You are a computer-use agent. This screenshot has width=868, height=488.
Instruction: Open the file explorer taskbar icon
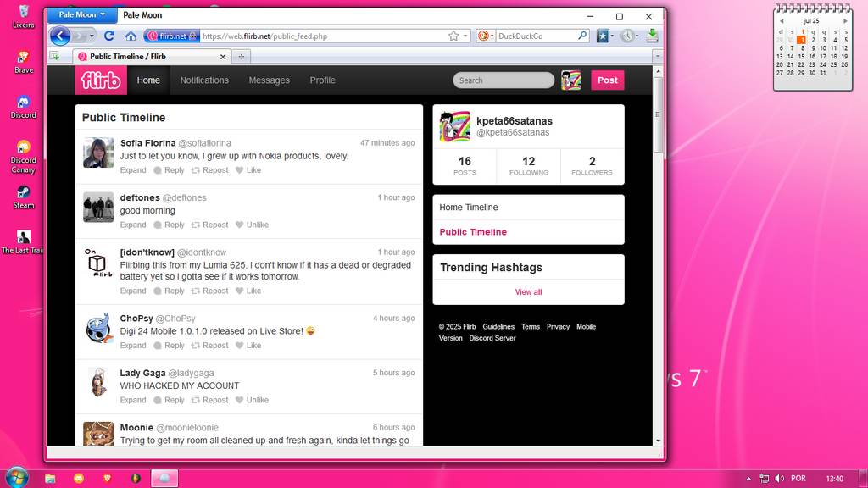tap(50, 479)
